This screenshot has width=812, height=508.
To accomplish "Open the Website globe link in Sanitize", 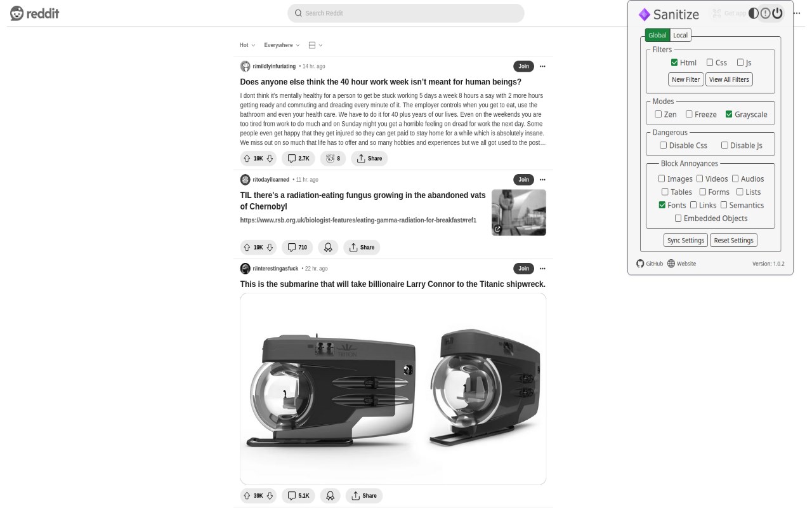I will click(x=671, y=264).
